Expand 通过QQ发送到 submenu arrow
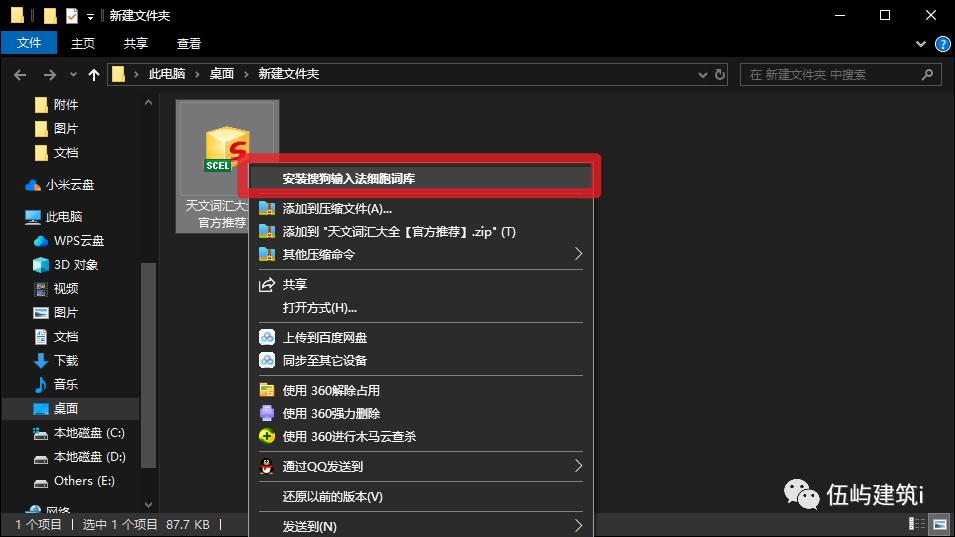 [578, 466]
